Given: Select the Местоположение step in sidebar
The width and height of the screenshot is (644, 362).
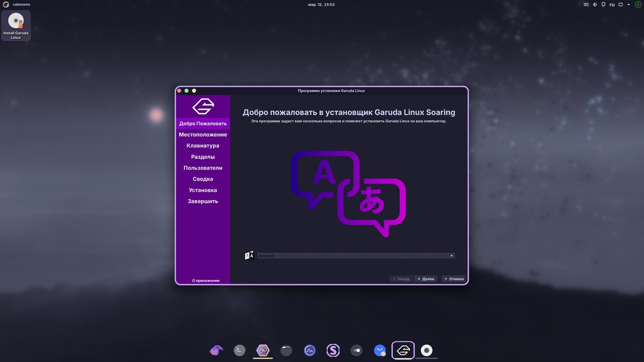Looking at the screenshot, I should pos(203,135).
